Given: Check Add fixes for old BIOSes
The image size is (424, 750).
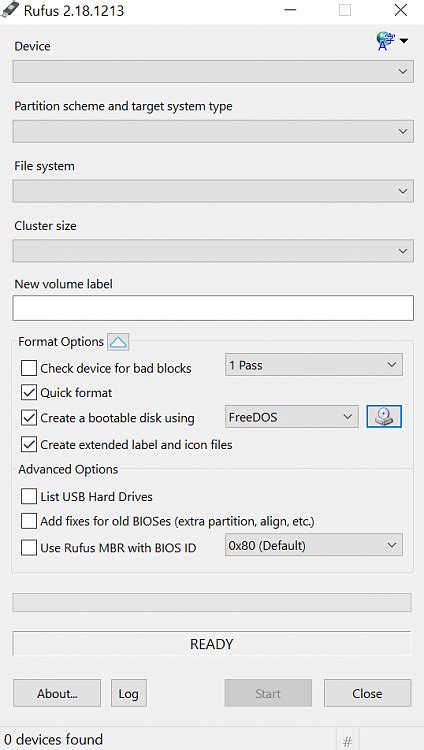Looking at the screenshot, I should point(29,521).
